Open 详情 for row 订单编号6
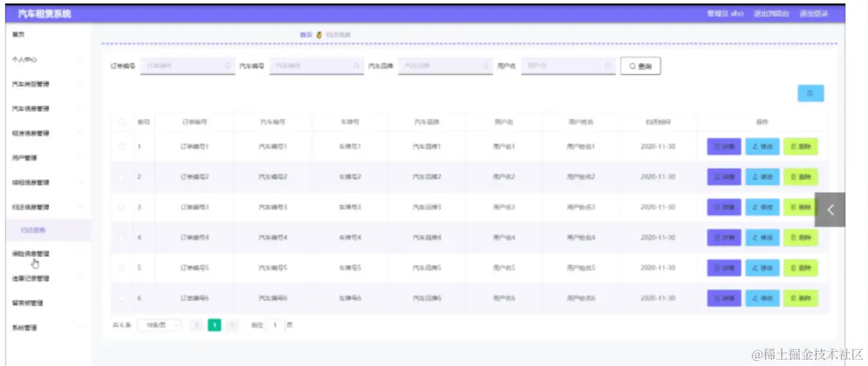Viewport: 868px width, 366px height. tap(724, 298)
